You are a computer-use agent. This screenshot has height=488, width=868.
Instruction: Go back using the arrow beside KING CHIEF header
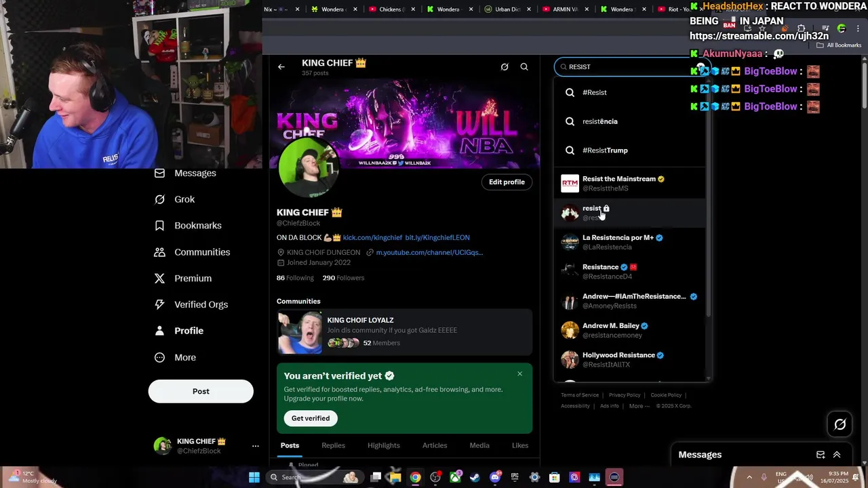point(281,66)
